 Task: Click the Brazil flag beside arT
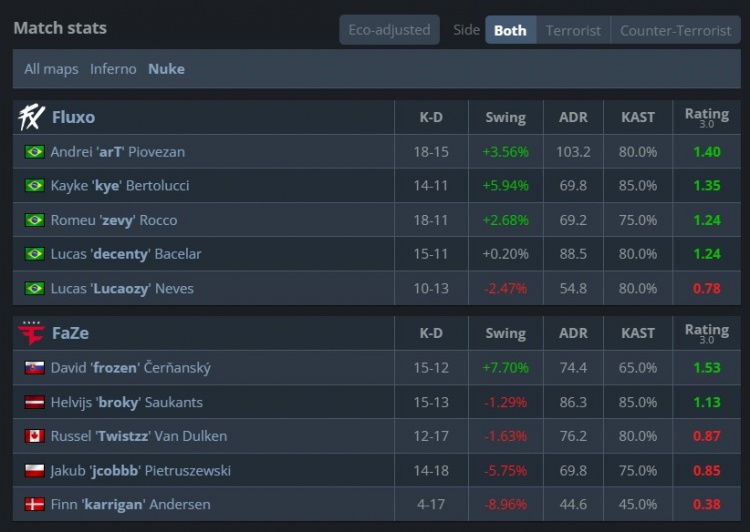(35, 152)
